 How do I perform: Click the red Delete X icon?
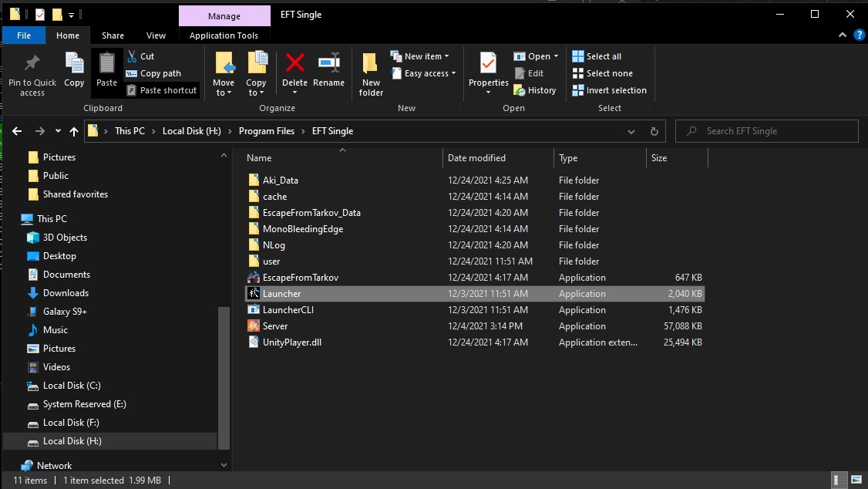(x=295, y=62)
